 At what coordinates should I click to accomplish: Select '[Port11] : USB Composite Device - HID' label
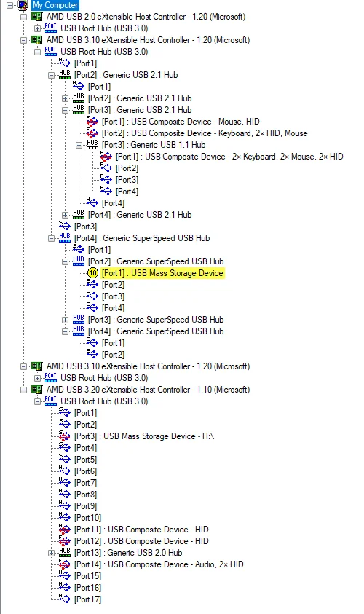141,530
